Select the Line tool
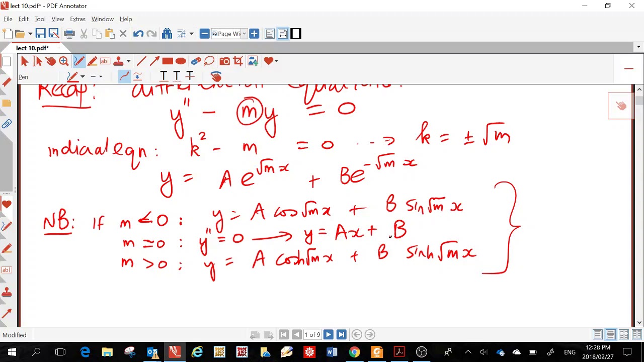This screenshot has height=362, width=644. [141, 61]
